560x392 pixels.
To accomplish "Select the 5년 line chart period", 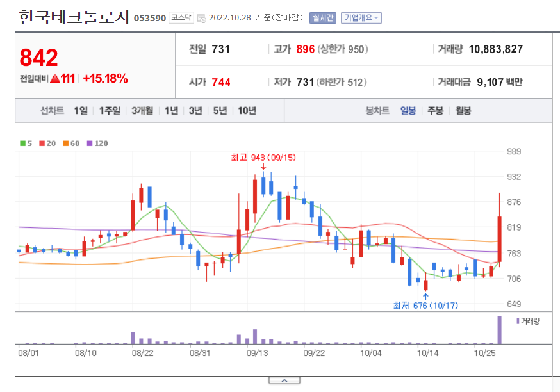I will 220,111.
